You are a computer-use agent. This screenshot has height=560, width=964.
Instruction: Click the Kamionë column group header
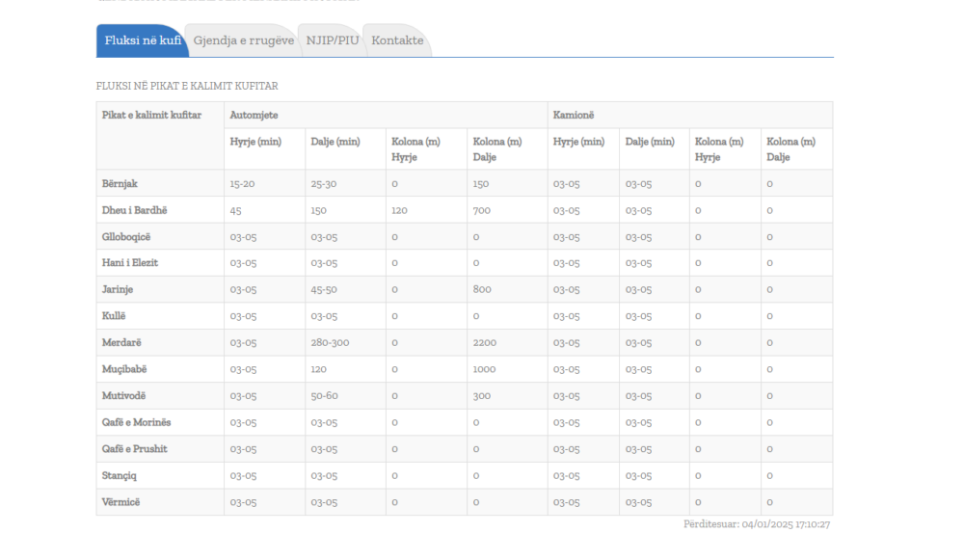tap(573, 115)
